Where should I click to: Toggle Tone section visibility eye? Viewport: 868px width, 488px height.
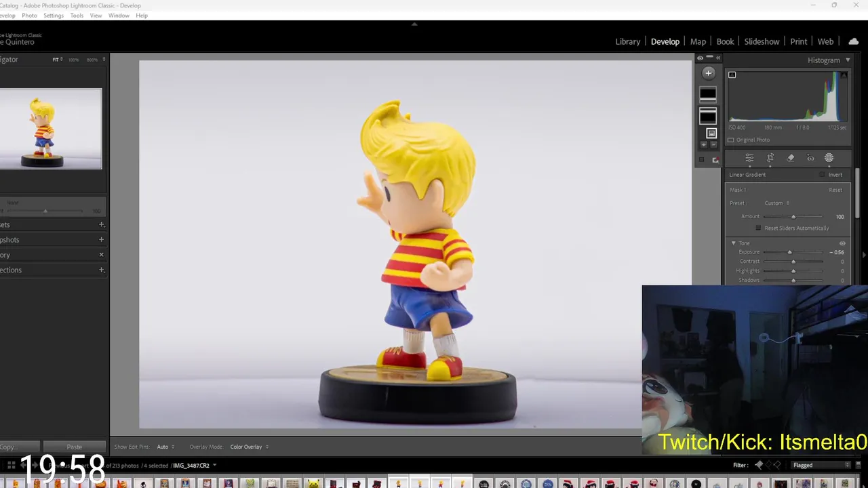tap(842, 243)
